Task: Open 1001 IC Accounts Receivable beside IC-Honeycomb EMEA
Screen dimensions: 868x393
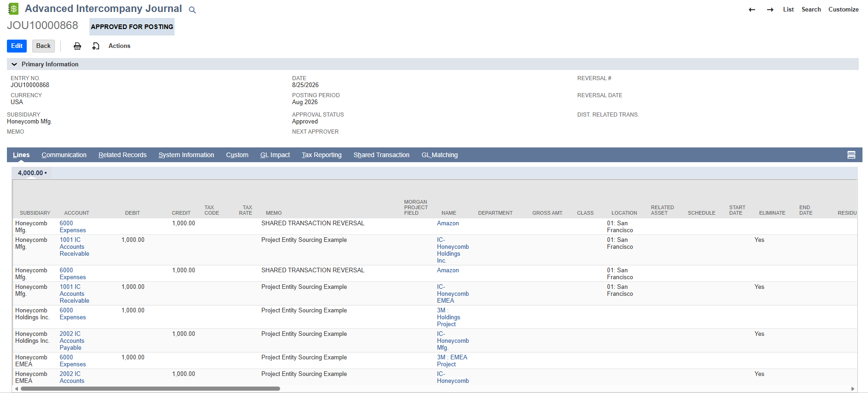Action: pos(74,294)
